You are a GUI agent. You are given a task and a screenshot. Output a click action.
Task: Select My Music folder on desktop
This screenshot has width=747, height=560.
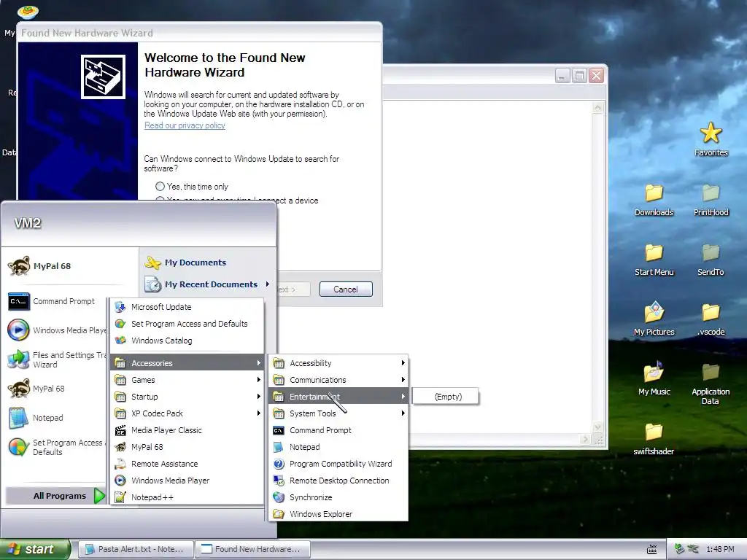coord(654,378)
